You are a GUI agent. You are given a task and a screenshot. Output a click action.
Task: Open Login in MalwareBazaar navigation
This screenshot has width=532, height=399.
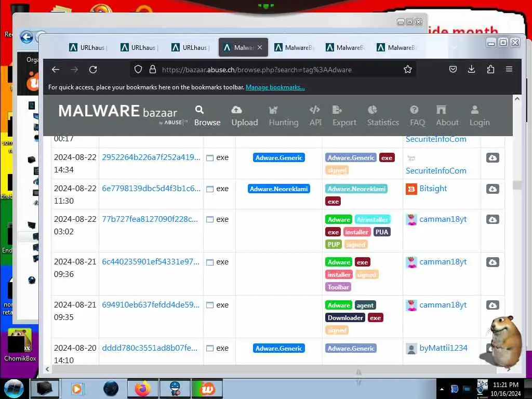pyautogui.click(x=480, y=116)
